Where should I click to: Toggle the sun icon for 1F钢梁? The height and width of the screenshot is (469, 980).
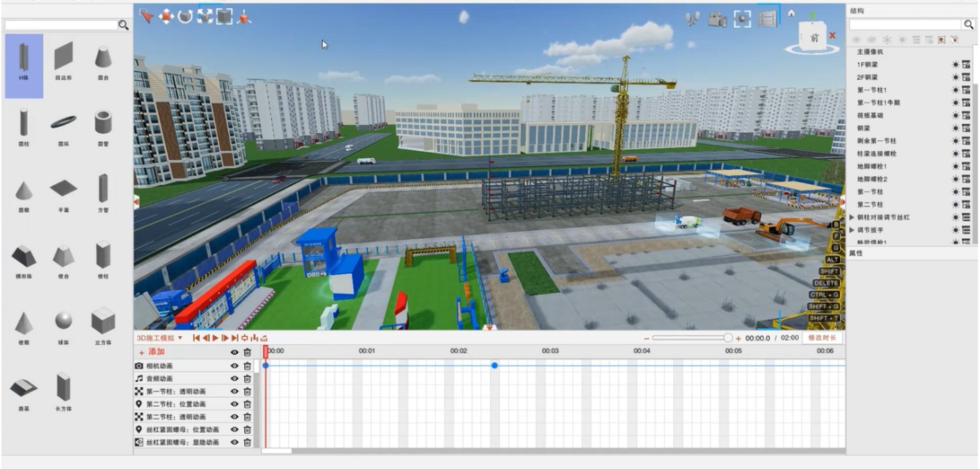coord(955,65)
